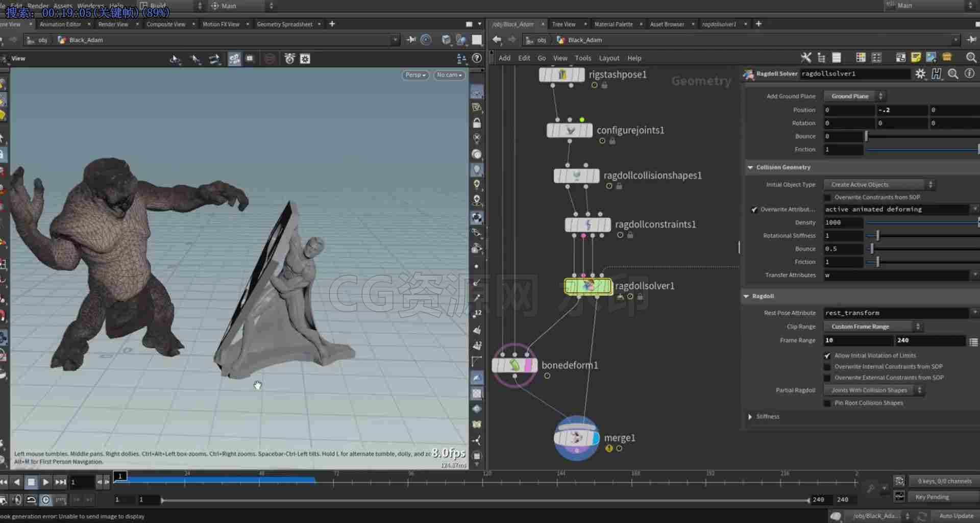980x523 pixels.
Task: Click the network editor find magnifier icon
Action: [x=971, y=57]
